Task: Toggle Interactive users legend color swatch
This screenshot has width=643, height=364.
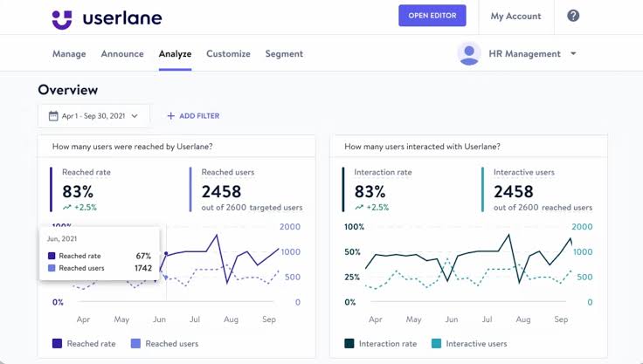Action: (437, 344)
